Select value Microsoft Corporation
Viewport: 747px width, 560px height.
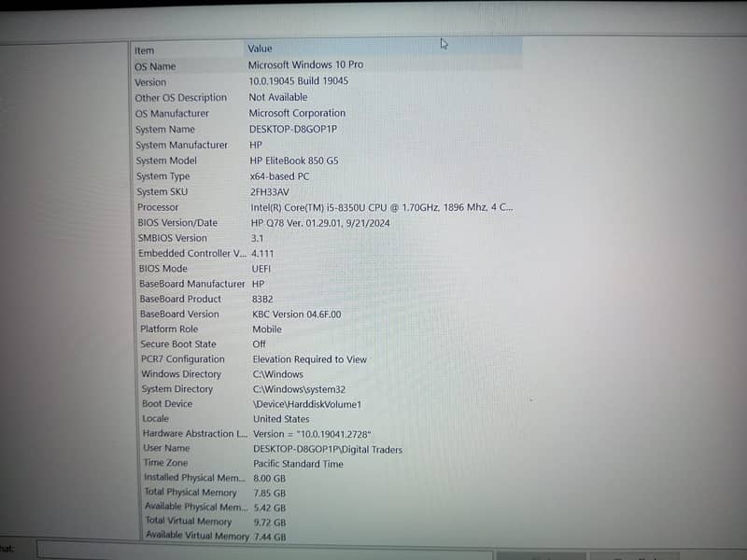click(x=297, y=113)
